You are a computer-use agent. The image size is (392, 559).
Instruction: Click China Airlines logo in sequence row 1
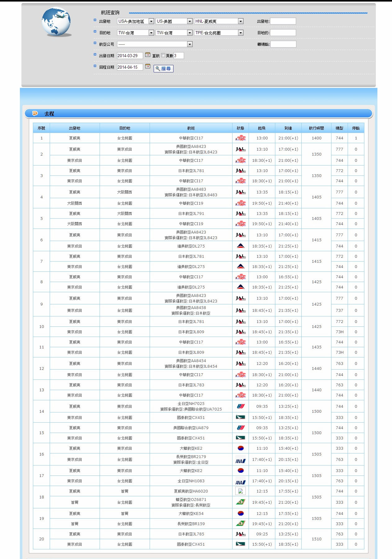[x=241, y=138]
